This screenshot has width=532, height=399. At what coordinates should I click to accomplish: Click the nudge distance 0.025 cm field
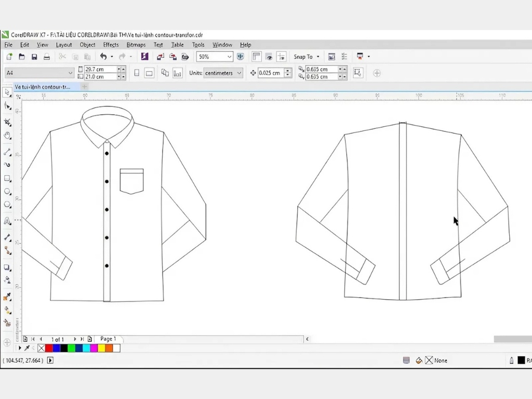tap(270, 73)
